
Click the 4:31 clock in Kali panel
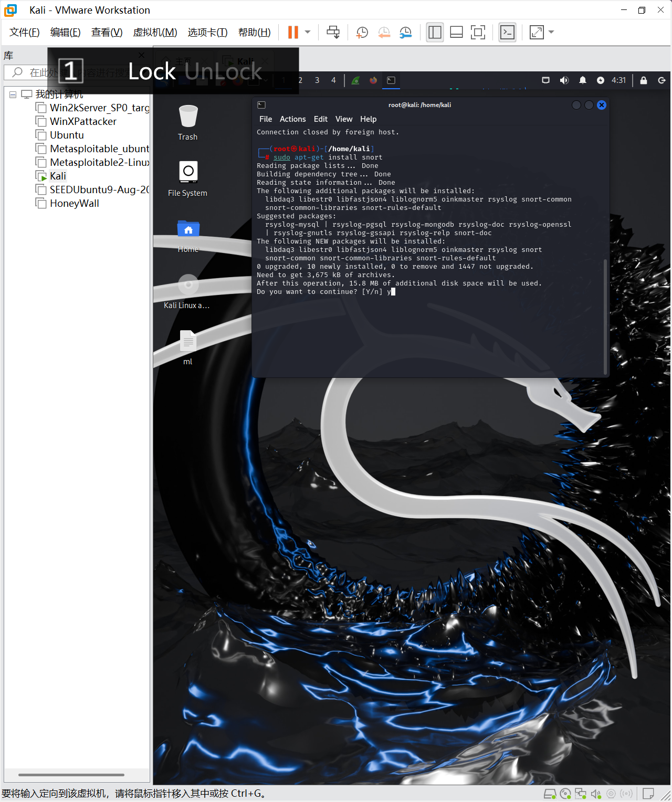[x=619, y=80]
